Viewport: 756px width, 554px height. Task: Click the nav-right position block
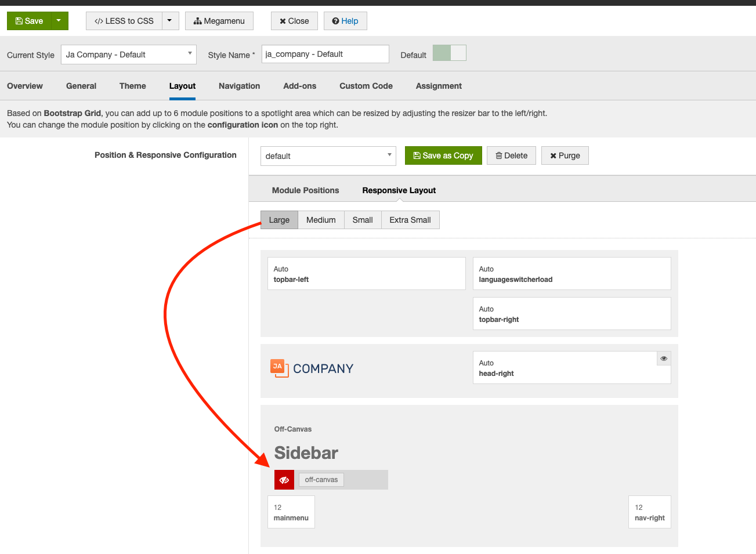[x=650, y=512]
